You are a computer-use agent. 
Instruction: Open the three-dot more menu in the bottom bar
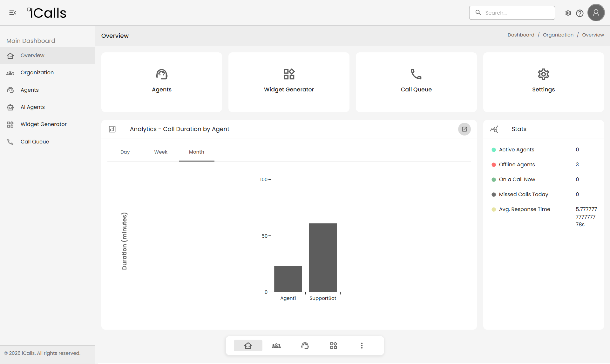point(362,346)
